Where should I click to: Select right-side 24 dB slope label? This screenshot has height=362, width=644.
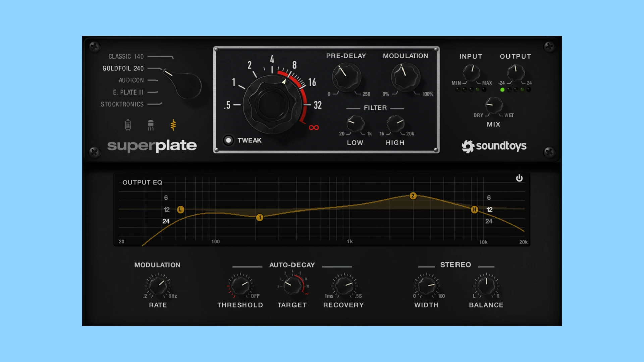(x=489, y=221)
